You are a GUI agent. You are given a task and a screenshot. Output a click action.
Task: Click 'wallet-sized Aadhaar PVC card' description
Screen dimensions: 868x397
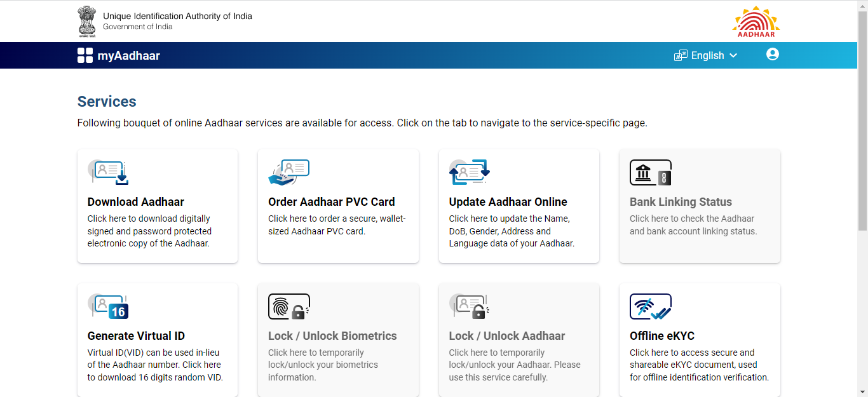337,225
